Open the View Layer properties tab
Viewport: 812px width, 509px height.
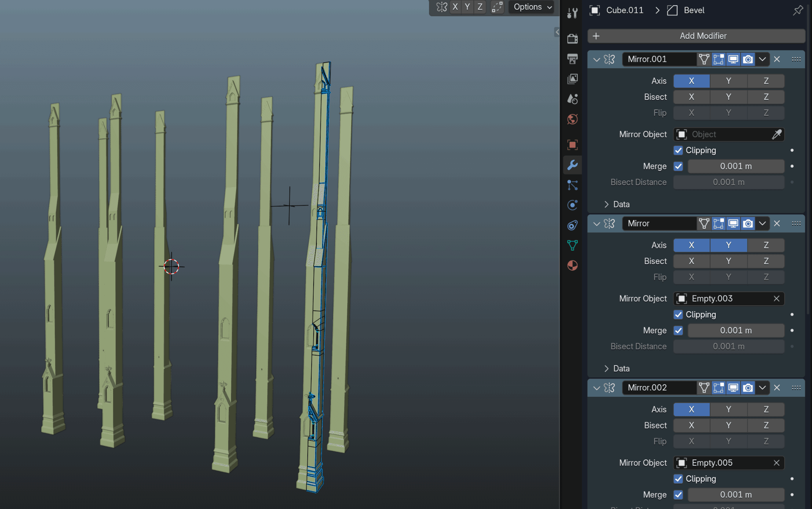pos(572,79)
